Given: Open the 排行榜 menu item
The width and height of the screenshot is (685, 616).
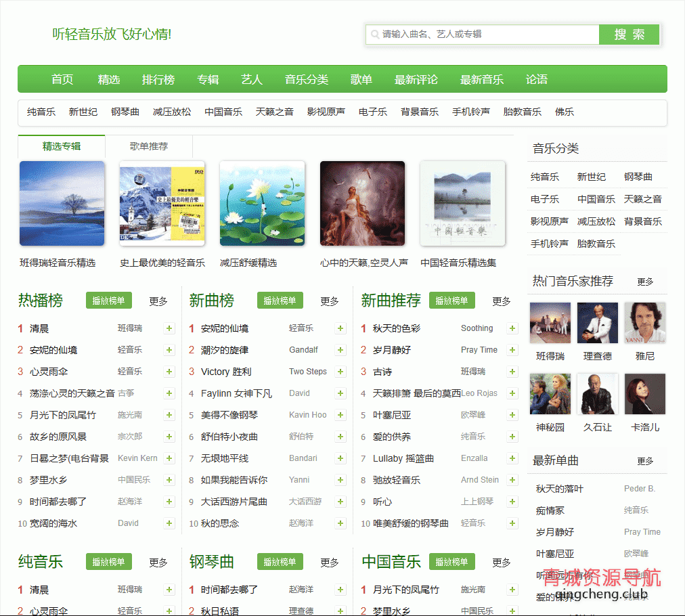Looking at the screenshot, I should coord(158,79).
